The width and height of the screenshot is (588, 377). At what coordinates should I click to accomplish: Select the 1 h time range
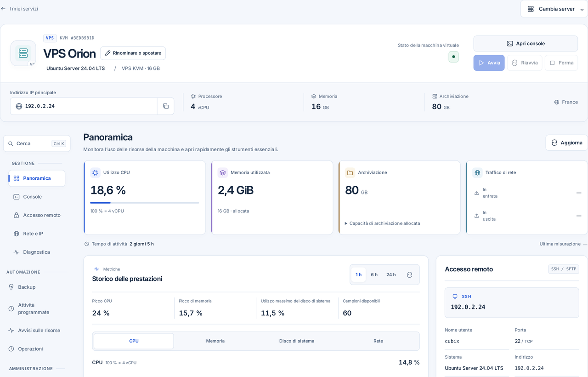coord(359,274)
